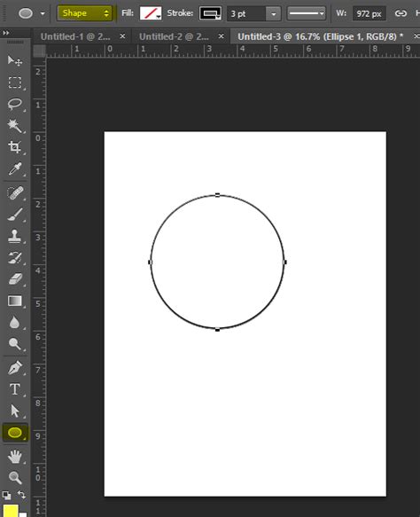Click the 3 pt stroke width field
The image size is (420, 517).
[246, 14]
